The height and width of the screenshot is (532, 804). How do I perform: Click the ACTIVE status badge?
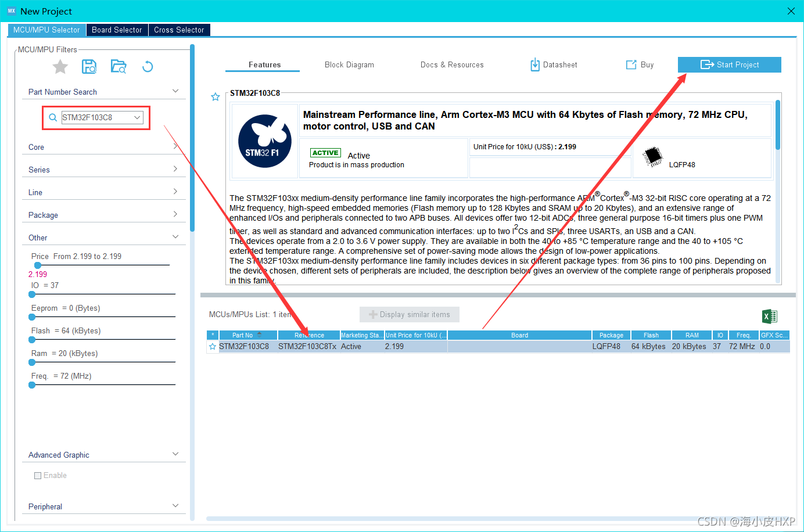325,153
